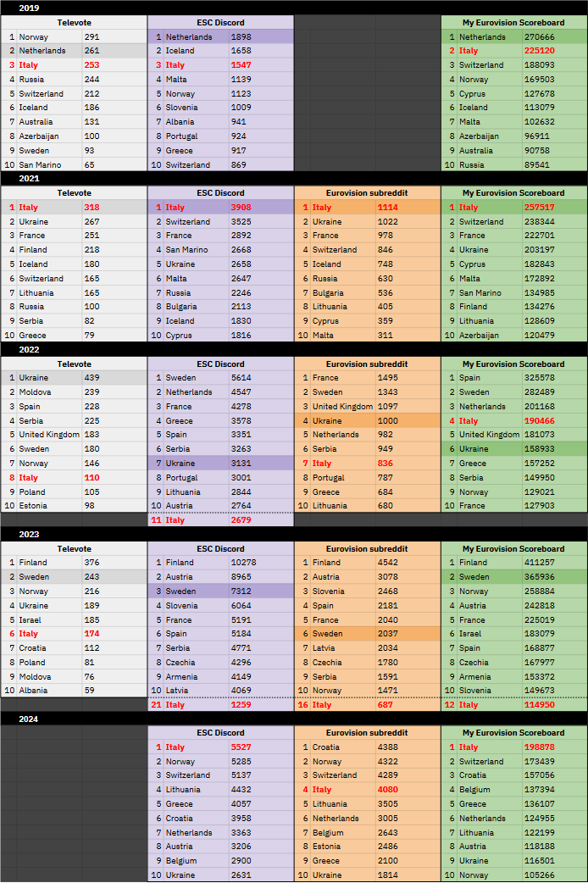Select the 2023 year header row
The height and width of the screenshot is (883, 588).
click(x=294, y=535)
